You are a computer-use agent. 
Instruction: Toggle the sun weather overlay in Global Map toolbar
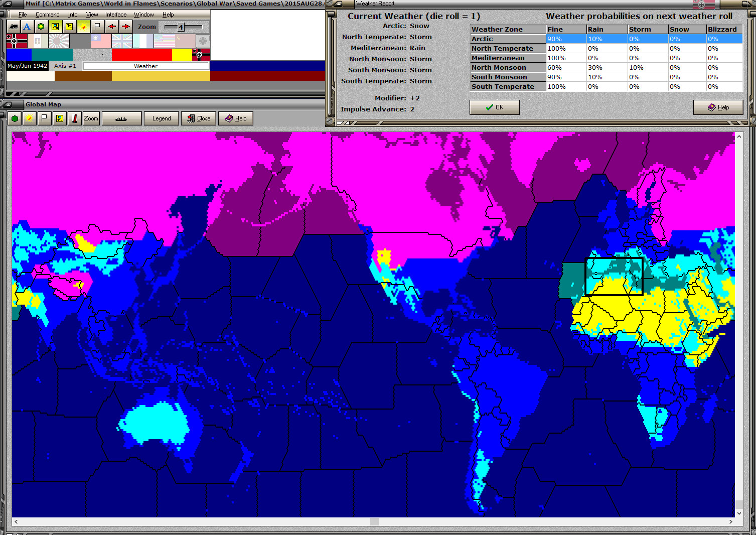click(x=29, y=119)
